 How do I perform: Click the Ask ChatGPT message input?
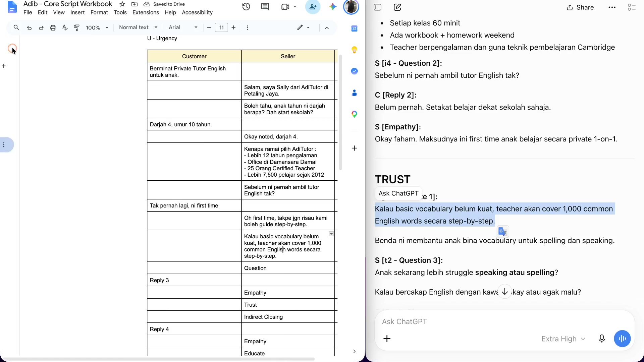(504, 321)
